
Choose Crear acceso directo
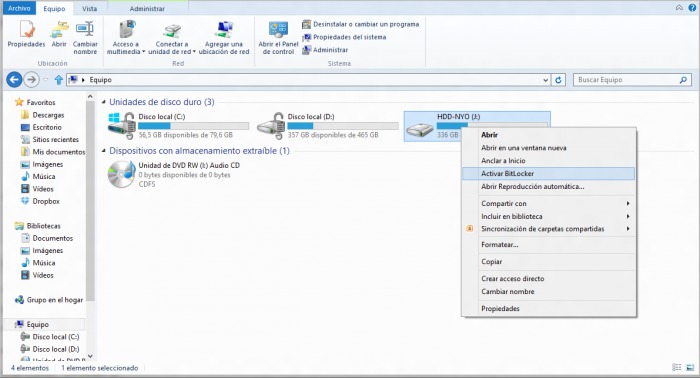pyautogui.click(x=549, y=279)
